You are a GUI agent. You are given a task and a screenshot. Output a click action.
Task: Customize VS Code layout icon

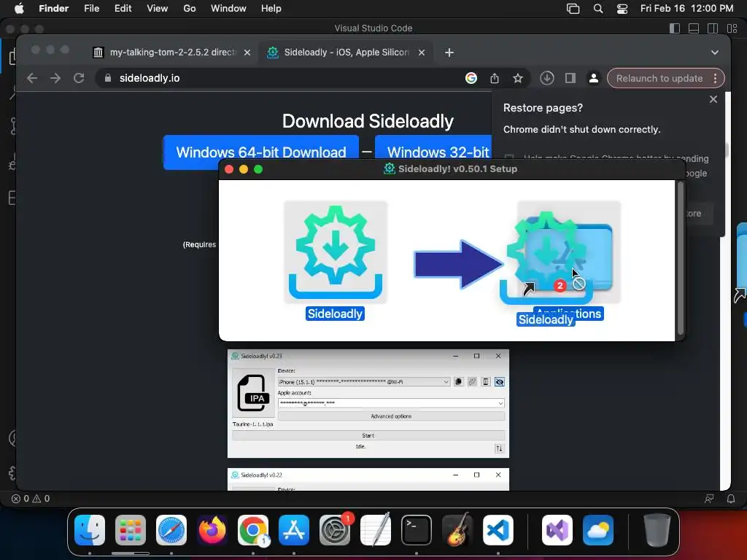pos(732,28)
